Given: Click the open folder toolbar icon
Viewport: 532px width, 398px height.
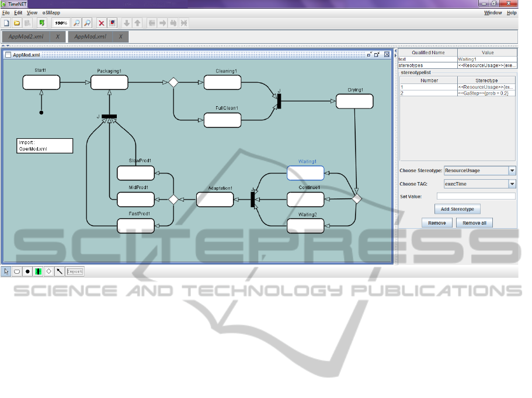Looking at the screenshot, I should click(17, 23).
